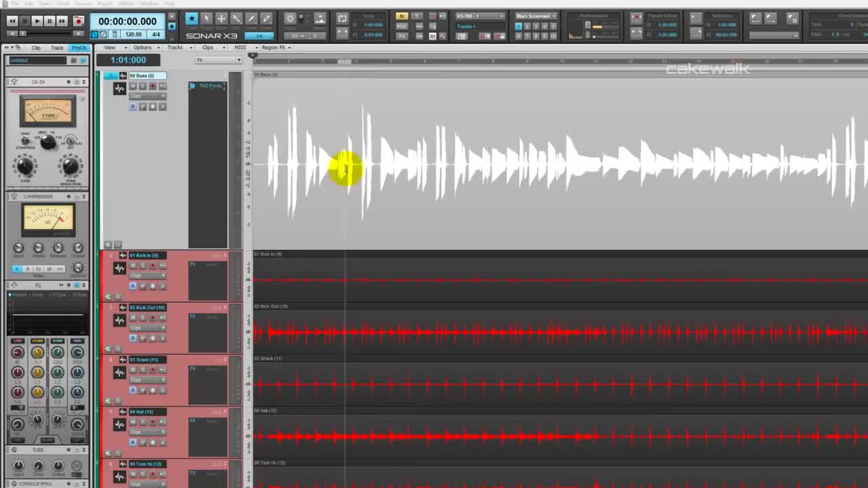The image size is (868, 488).
Task: Click the Tracks menu button
Action: click(x=177, y=47)
